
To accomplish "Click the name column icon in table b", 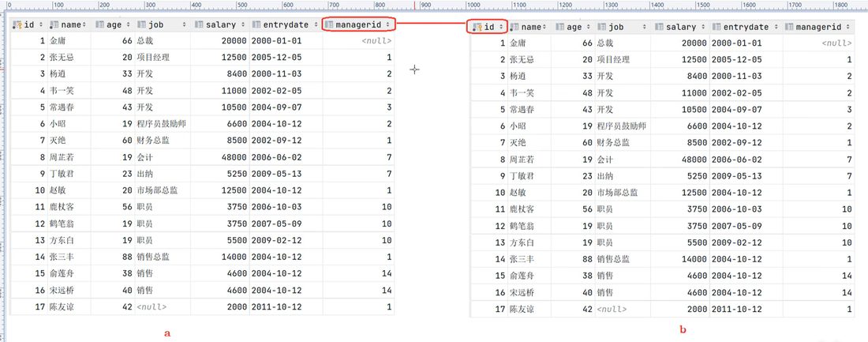I will pyautogui.click(x=514, y=27).
